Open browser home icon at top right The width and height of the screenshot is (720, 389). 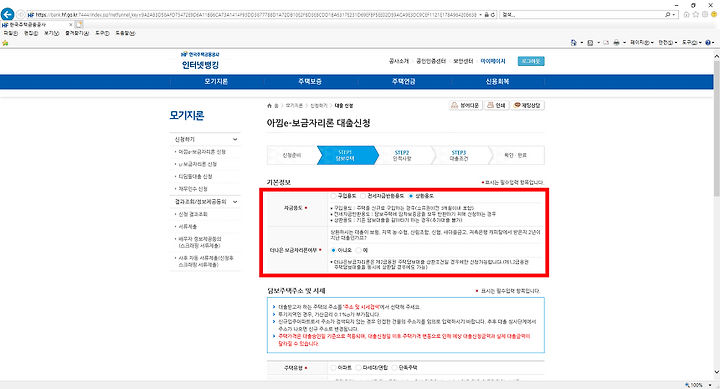pyautogui.click(x=686, y=15)
